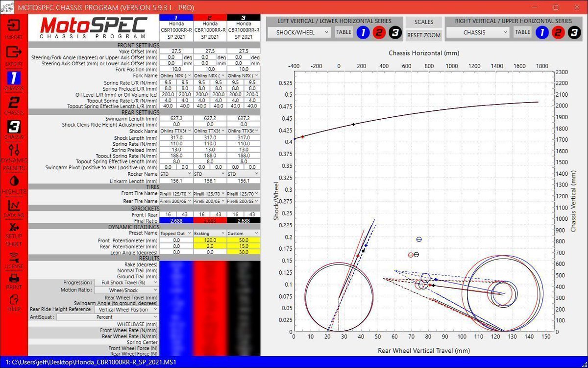Click status bar file path text

[x=90, y=362]
